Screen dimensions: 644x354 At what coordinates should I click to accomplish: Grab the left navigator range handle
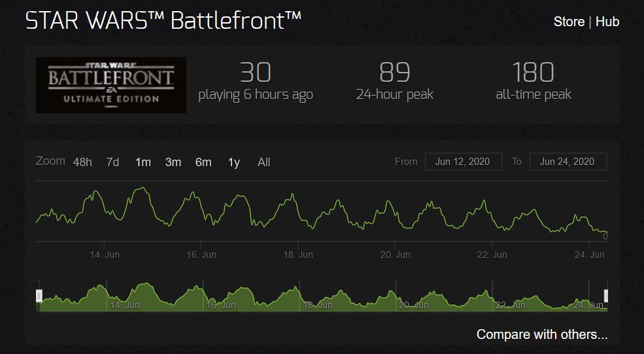pyautogui.click(x=39, y=296)
